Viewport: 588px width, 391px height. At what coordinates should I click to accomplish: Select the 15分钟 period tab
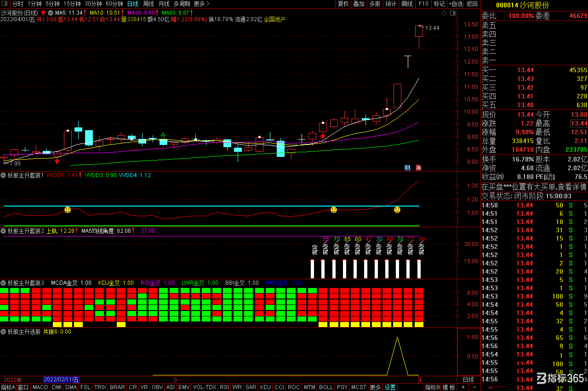[72, 4]
